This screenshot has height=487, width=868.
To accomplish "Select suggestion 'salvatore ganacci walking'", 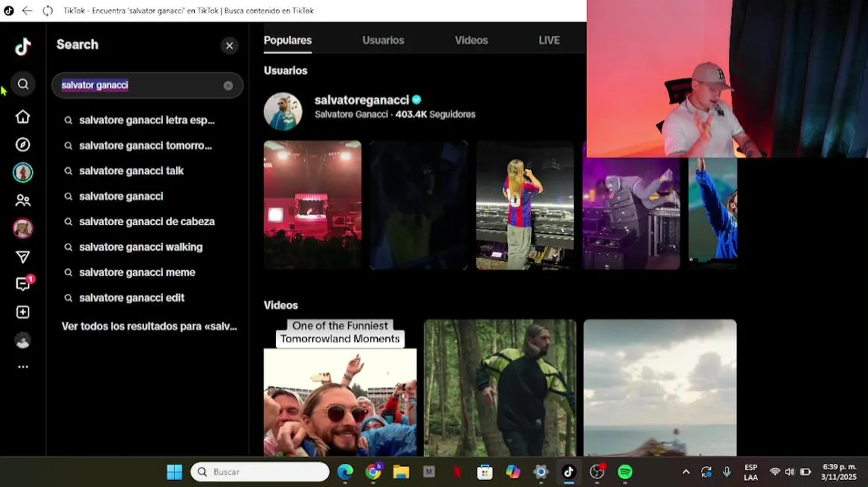I will (141, 247).
